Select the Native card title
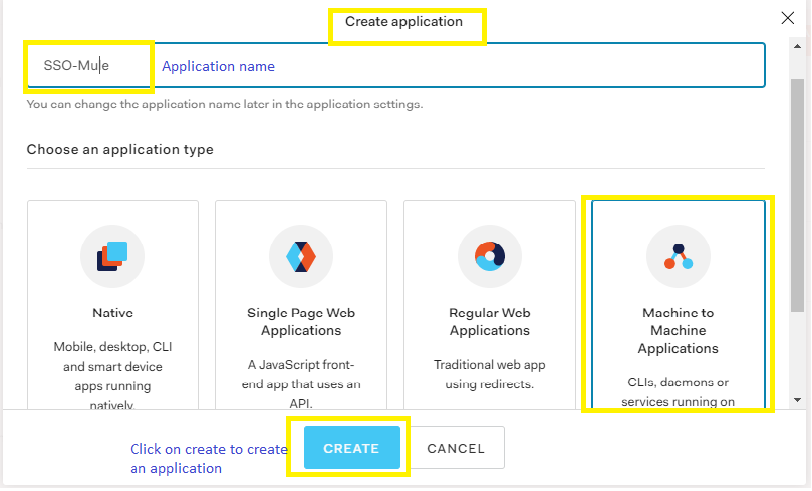812x491 pixels. [113, 313]
